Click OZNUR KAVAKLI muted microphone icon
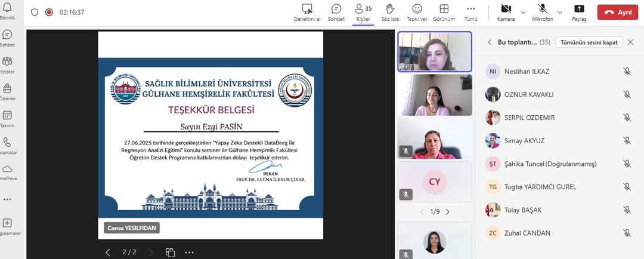Viewport: 644px width, 259px height. click(627, 94)
